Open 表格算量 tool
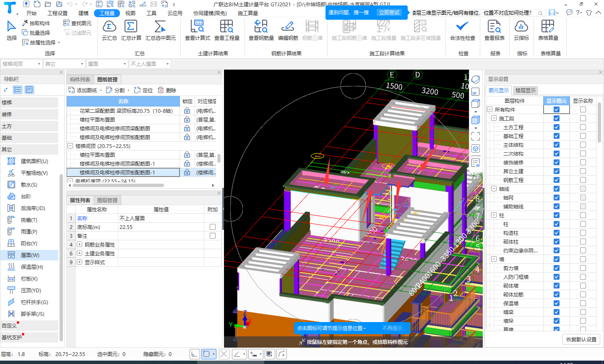The image size is (604, 364). coord(548,30)
